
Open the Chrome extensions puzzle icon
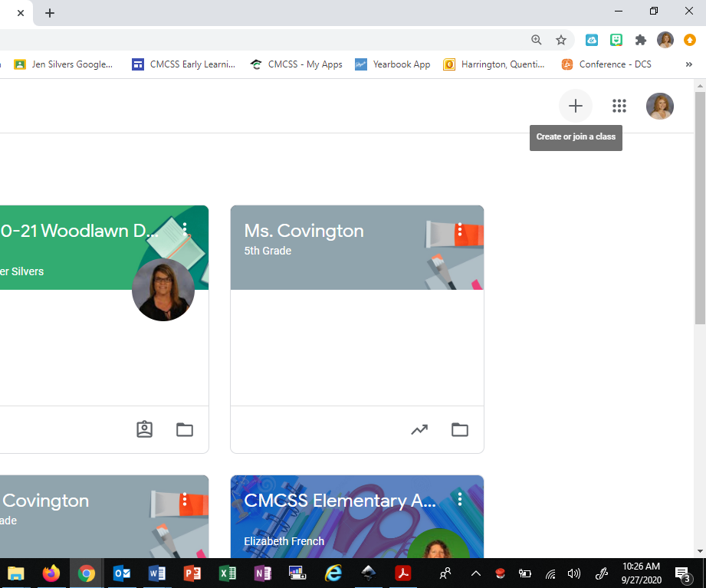pos(641,39)
